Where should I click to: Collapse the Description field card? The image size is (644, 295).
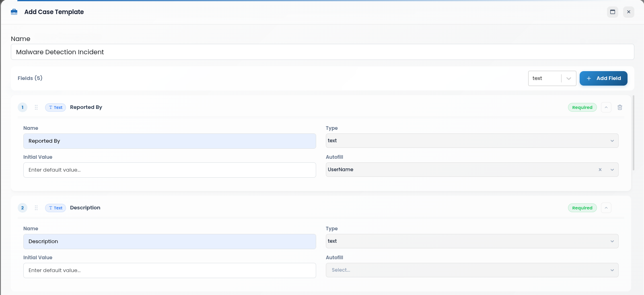click(606, 208)
